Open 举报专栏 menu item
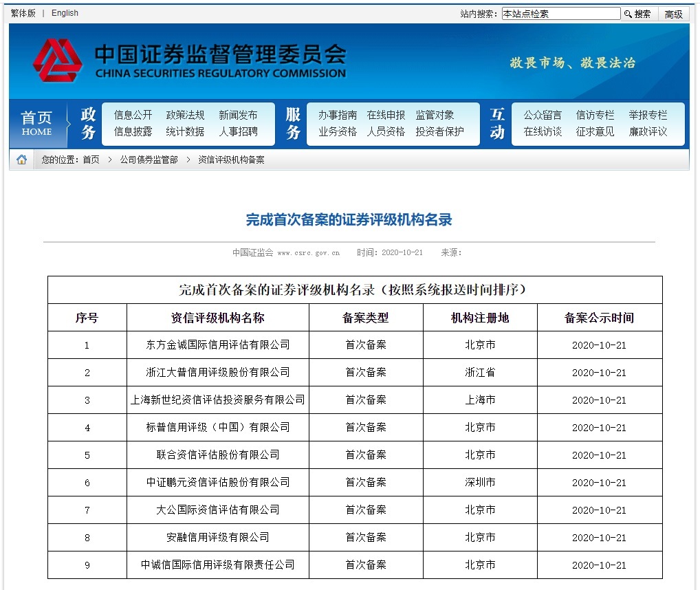This screenshot has height=590, width=700. [648, 115]
